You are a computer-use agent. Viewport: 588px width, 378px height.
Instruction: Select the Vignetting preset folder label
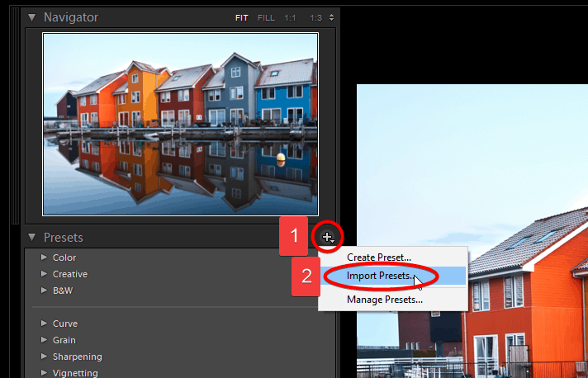point(75,373)
